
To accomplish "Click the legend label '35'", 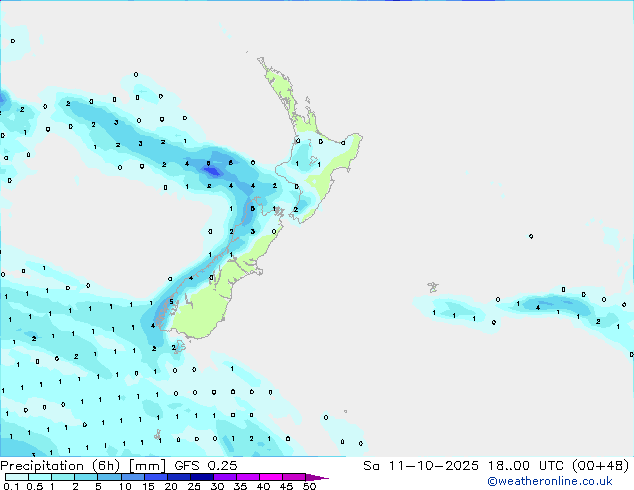I will tap(240, 486).
